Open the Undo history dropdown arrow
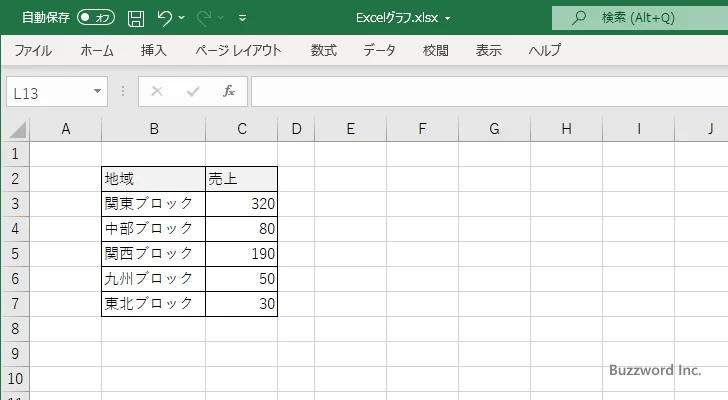Image resolution: width=728 pixels, height=400 pixels. (x=182, y=18)
